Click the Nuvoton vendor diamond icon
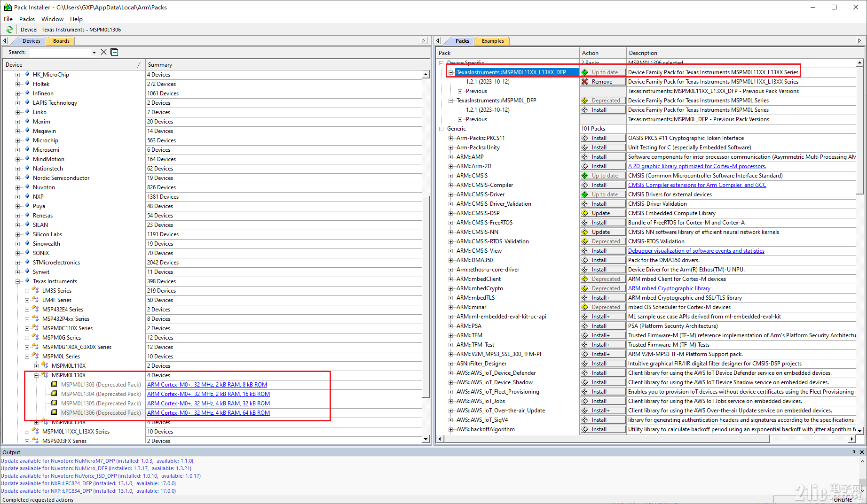 click(x=27, y=187)
